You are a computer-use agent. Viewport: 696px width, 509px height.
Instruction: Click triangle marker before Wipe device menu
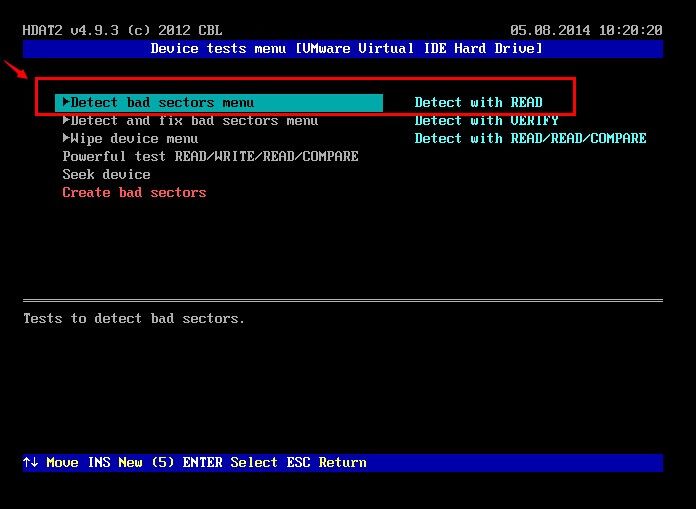pyautogui.click(x=66, y=138)
